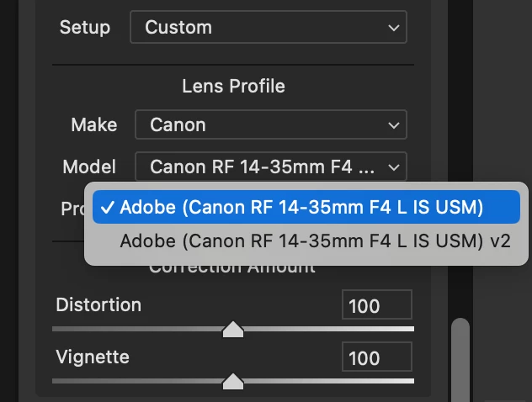The image size is (532, 402).
Task: Click the Vignette slider handle
Action: [233, 382]
